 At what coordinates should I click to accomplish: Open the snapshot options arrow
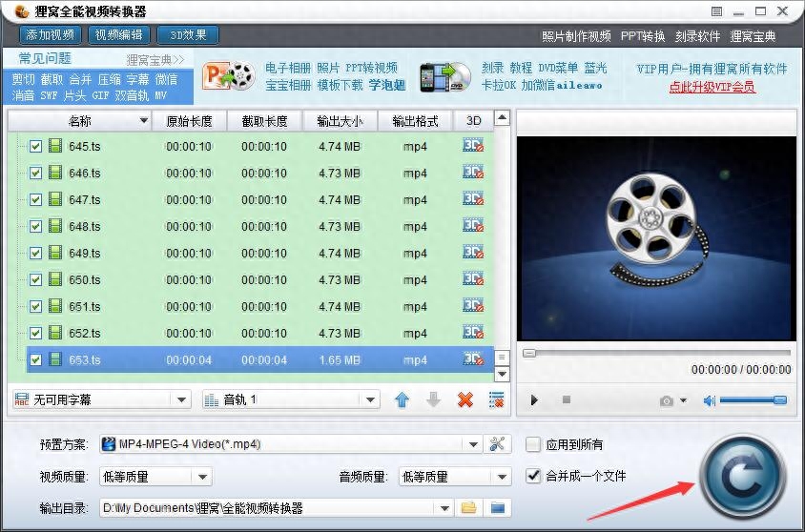pos(683,400)
